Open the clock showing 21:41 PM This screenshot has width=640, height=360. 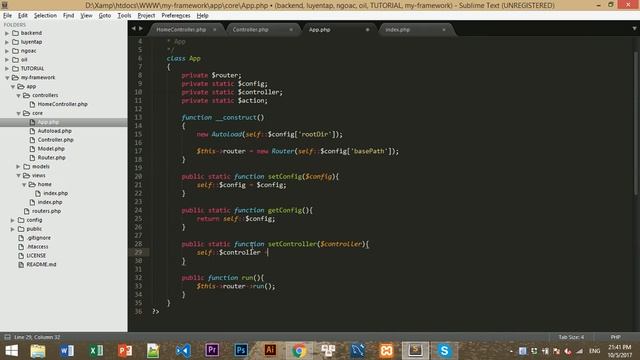(x=620, y=351)
